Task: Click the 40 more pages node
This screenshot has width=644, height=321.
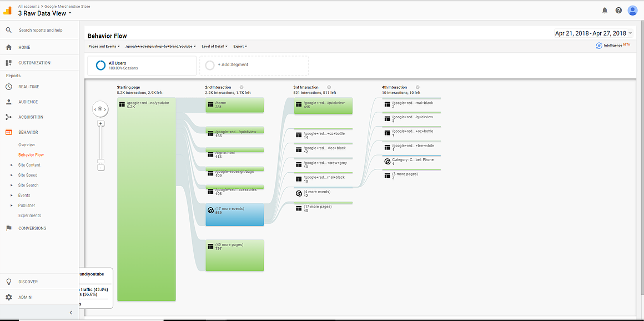Action: [234, 255]
